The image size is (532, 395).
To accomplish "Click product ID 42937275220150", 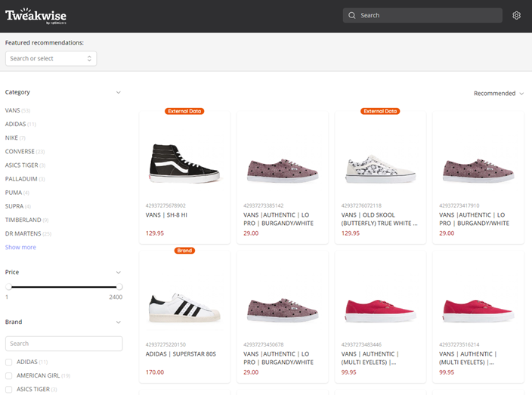I will pos(165,344).
